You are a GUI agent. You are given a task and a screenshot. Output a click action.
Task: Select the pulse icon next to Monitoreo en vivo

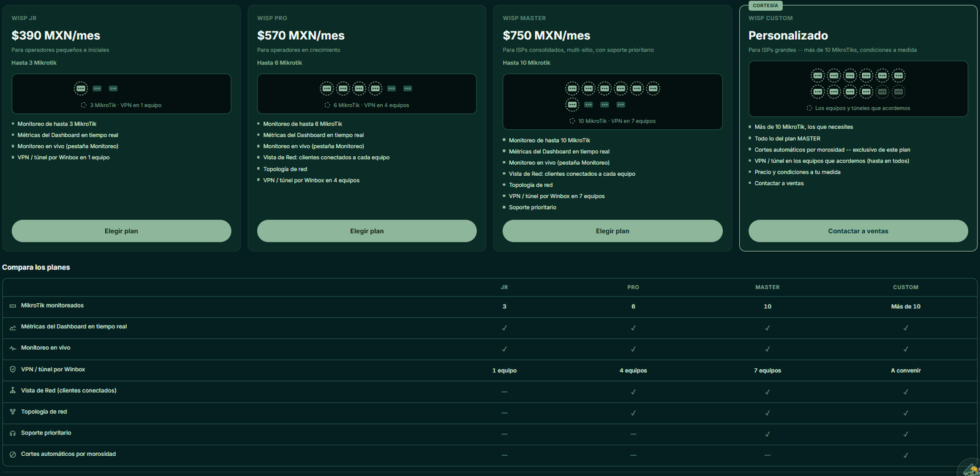pos(13,348)
